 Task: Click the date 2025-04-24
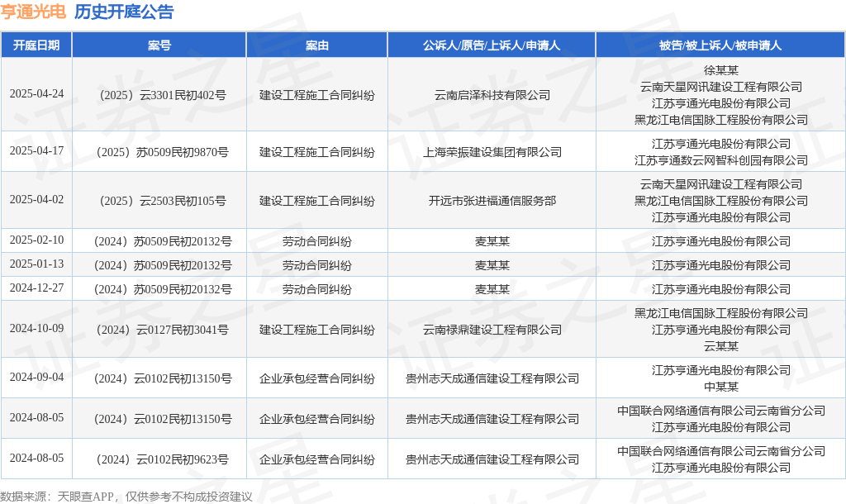[x=36, y=94]
